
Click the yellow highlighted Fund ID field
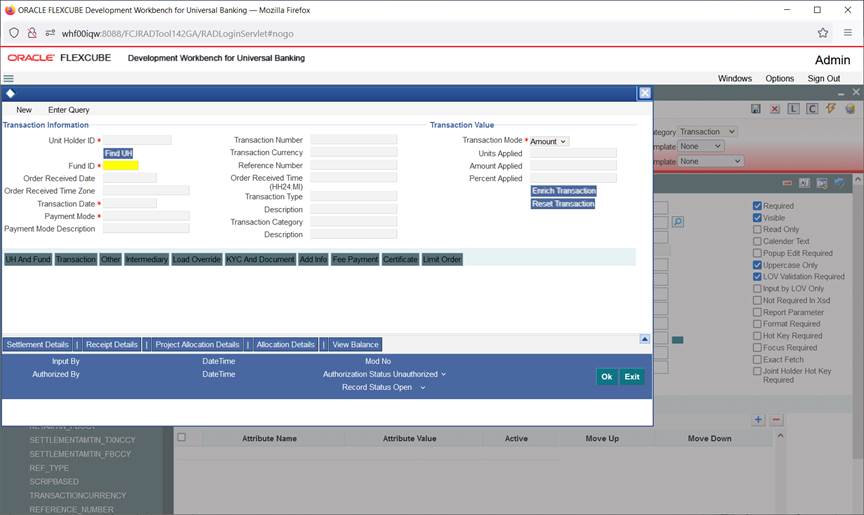coord(121,165)
